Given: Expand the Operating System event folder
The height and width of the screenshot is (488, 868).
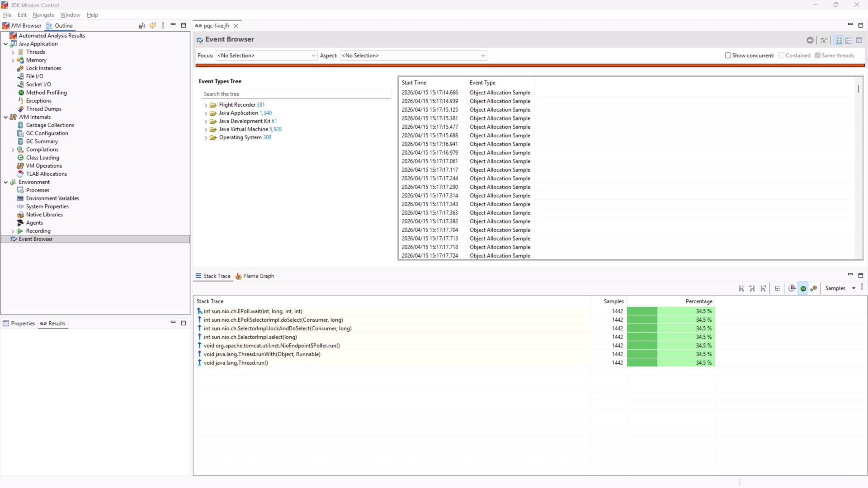Looking at the screenshot, I should pos(206,137).
